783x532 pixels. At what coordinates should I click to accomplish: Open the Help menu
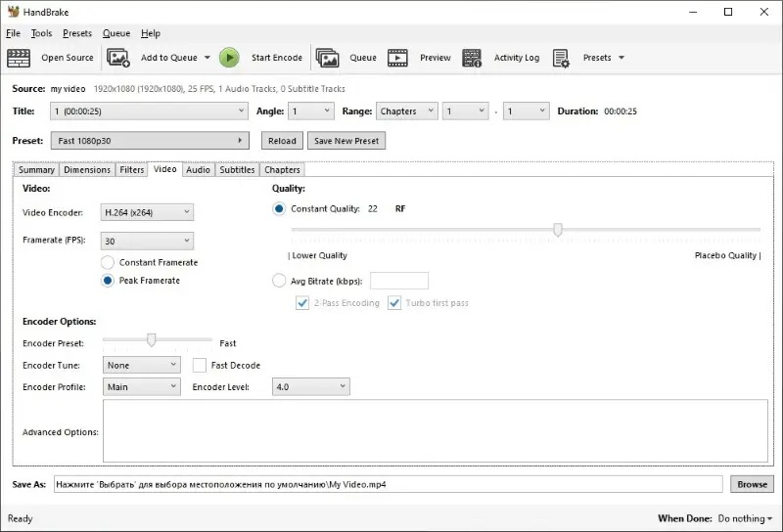coord(151,33)
